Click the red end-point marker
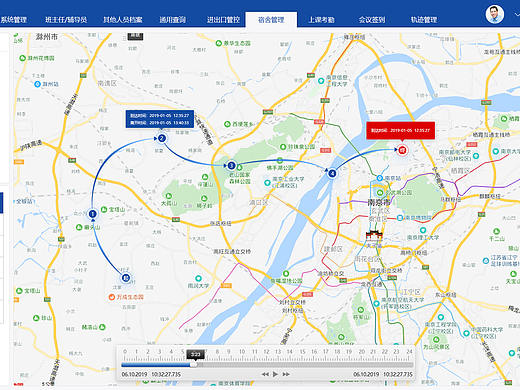Image resolution: width=520 pixels, height=390 pixels. (x=402, y=150)
